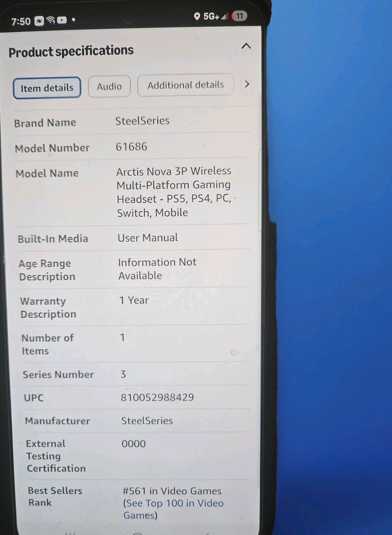
Task: Open See Top 100 in Video Games link
Action: tap(173, 509)
